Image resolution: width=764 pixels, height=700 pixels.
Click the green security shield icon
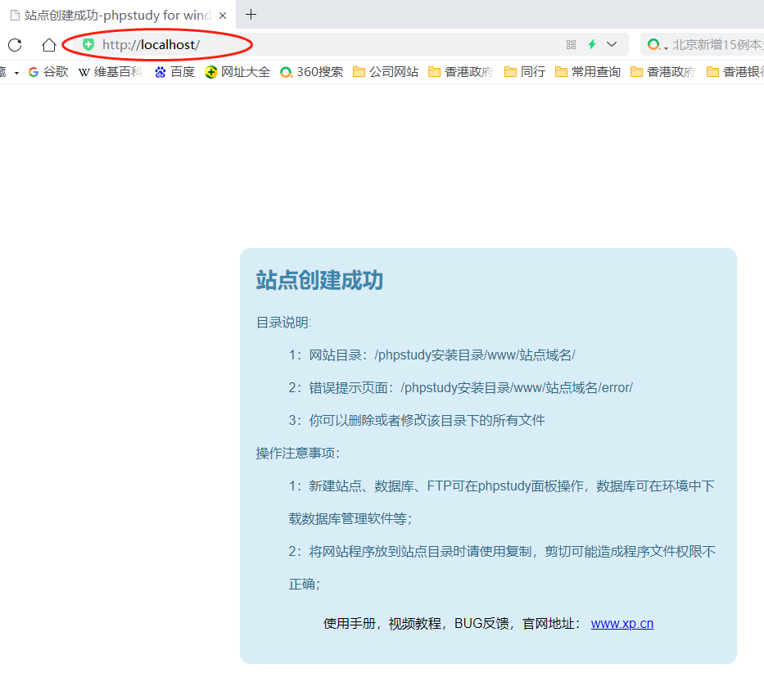coord(88,45)
